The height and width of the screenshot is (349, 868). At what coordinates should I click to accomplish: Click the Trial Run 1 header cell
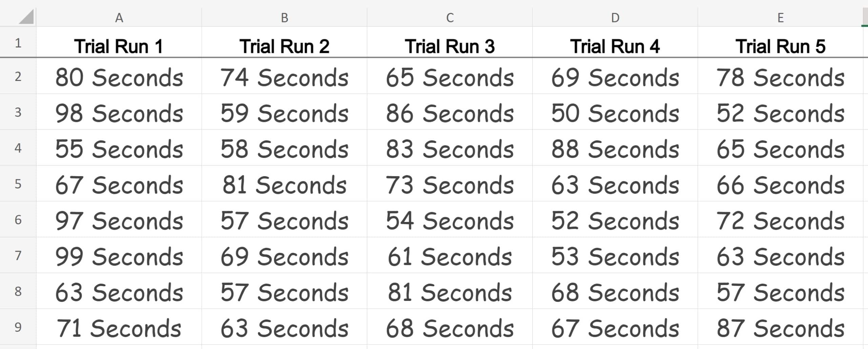pyautogui.click(x=119, y=42)
